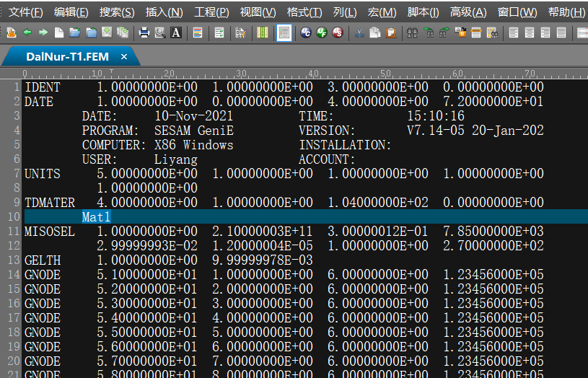
Task: Open Find with the binoculars icon
Action: tap(413, 33)
